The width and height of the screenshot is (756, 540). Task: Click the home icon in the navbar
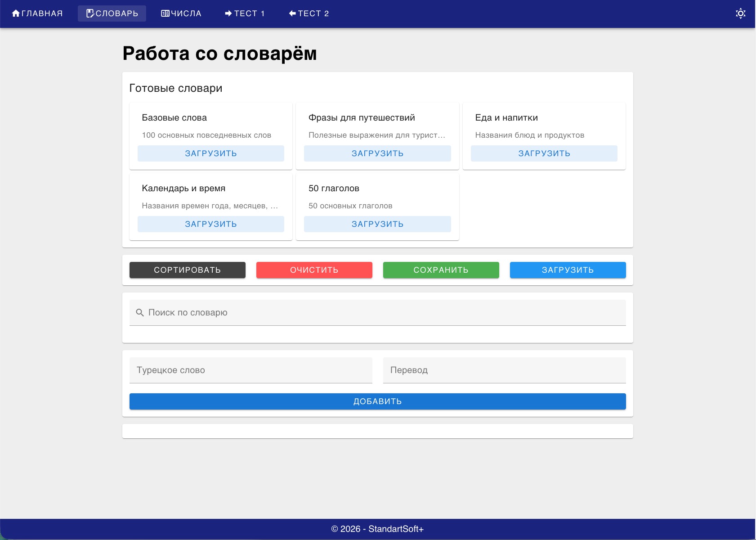pyautogui.click(x=16, y=13)
